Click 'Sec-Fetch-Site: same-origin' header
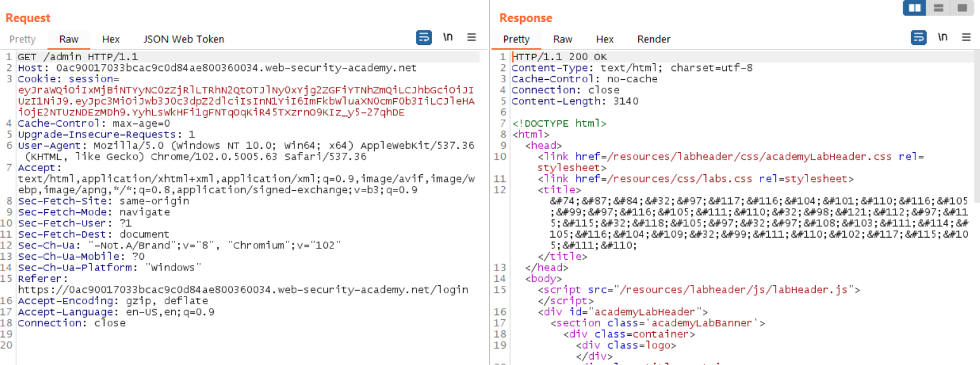The width and height of the screenshot is (980, 365). click(x=103, y=201)
